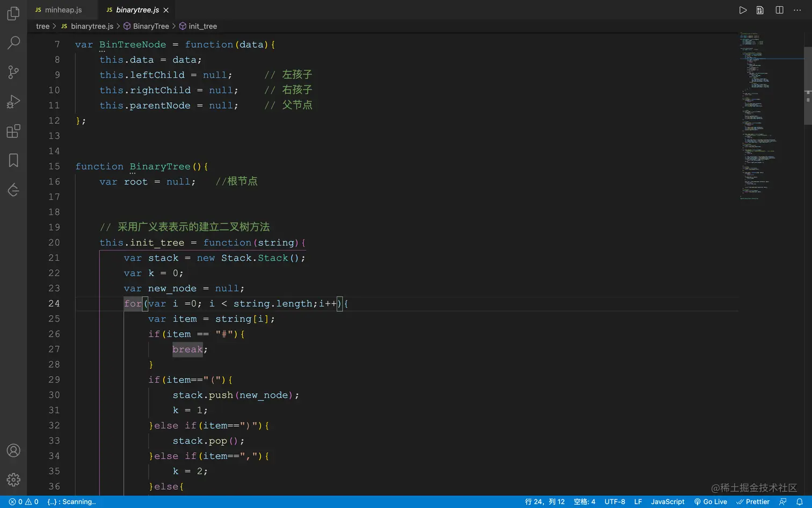Change file encoding from UTF-8
Screen dimensions: 812x508
(x=615, y=502)
